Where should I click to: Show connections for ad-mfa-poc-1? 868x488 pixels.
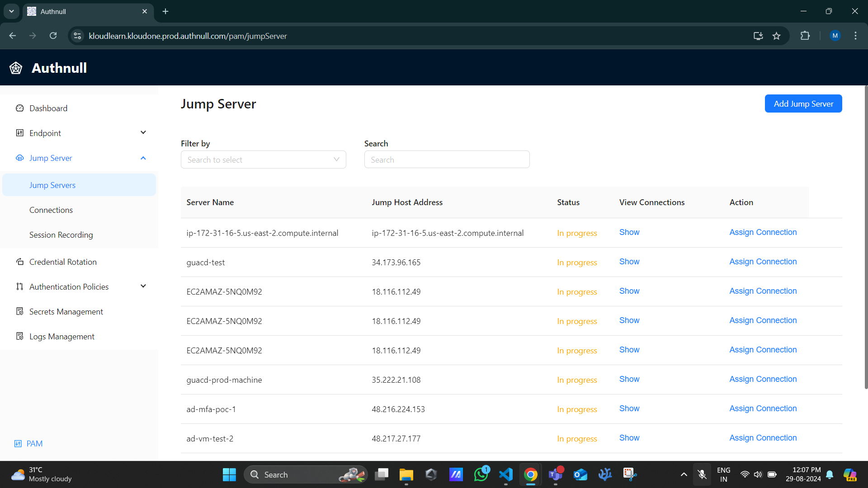click(630, 408)
